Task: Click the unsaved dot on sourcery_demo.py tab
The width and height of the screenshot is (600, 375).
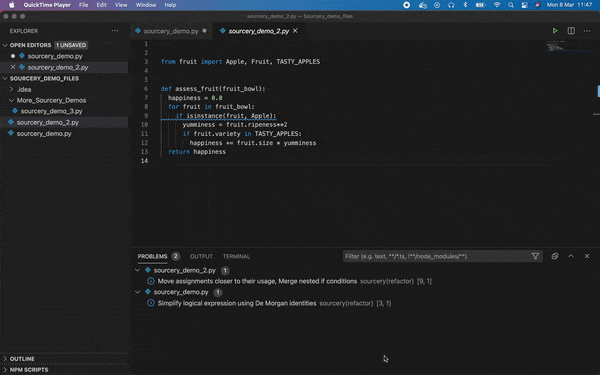Action: click(x=204, y=31)
